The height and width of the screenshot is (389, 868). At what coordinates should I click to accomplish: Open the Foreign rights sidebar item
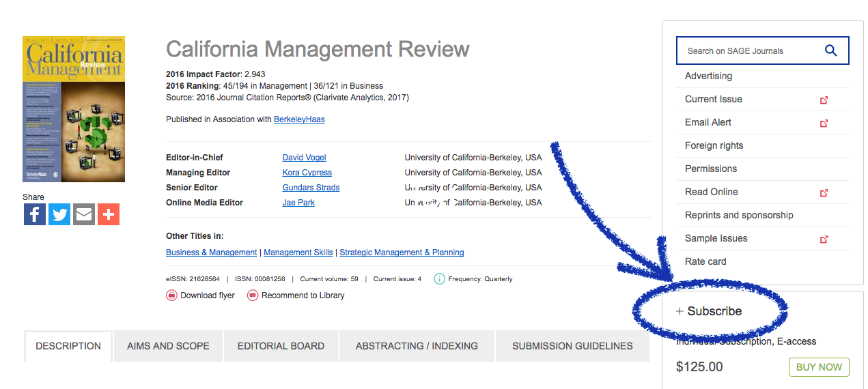pos(714,146)
